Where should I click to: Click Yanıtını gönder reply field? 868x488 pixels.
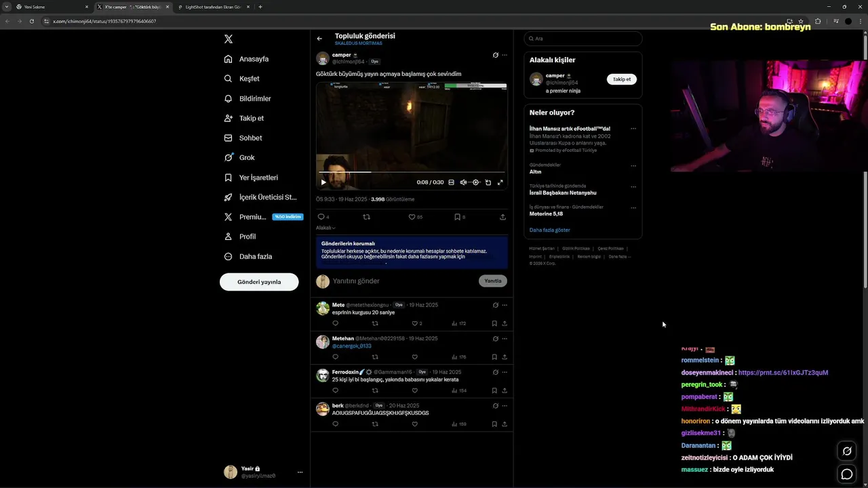pyautogui.click(x=403, y=281)
